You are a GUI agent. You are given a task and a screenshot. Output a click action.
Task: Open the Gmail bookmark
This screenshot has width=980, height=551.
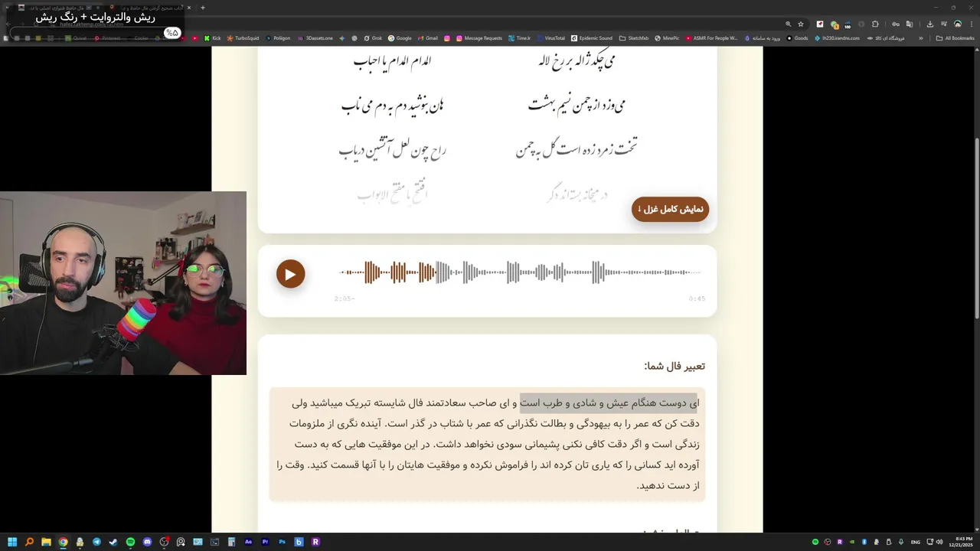tap(428, 38)
